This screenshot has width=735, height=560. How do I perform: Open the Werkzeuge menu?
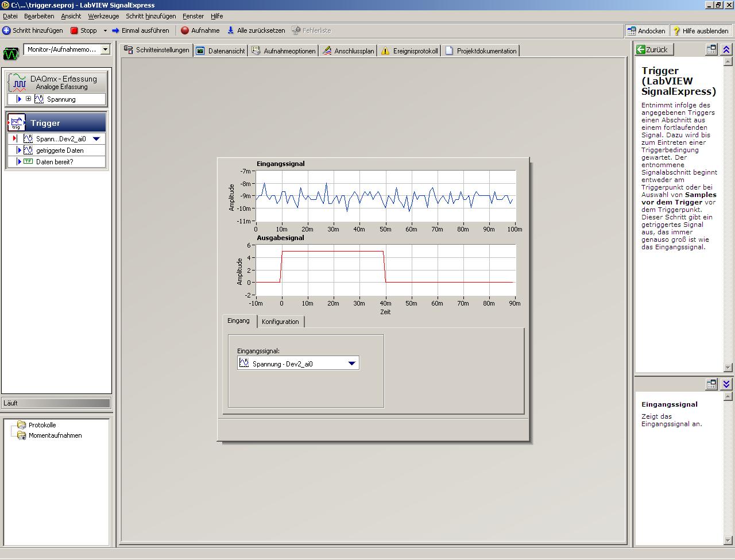(x=103, y=16)
